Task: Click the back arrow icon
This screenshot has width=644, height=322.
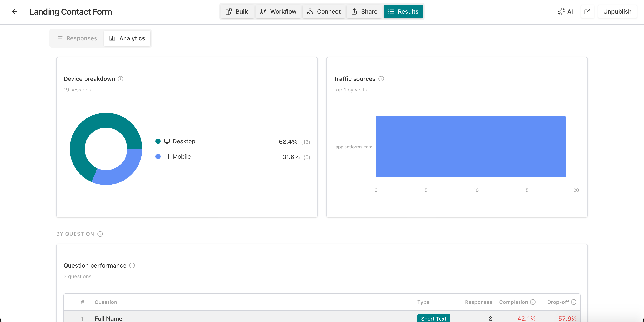Action: click(x=14, y=11)
